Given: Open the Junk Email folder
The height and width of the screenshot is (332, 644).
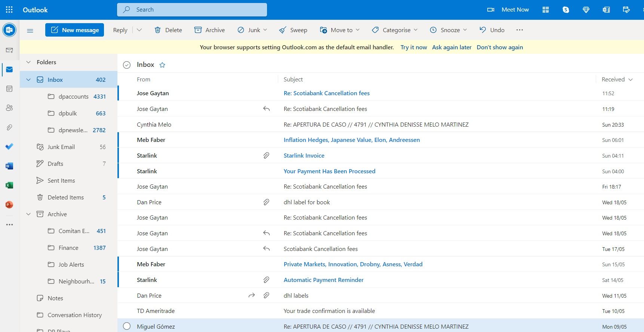Looking at the screenshot, I should pos(61,147).
